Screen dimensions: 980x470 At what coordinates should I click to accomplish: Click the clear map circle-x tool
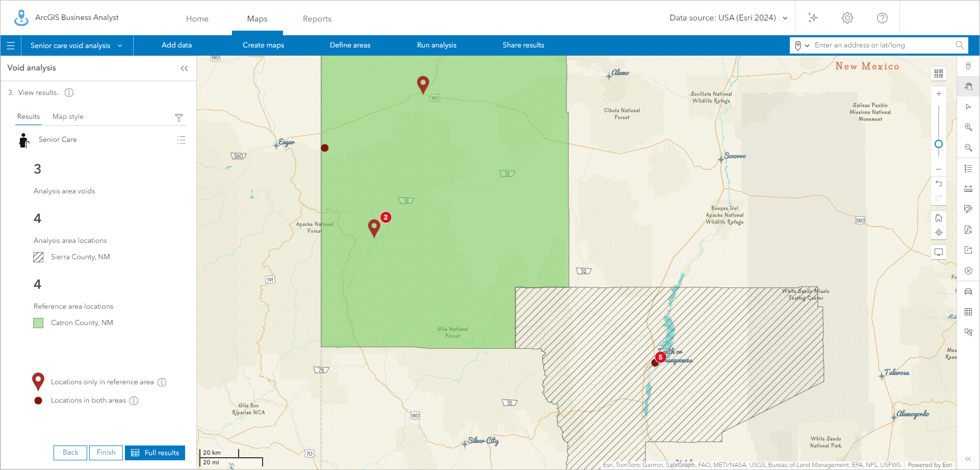[x=968, y=270]
